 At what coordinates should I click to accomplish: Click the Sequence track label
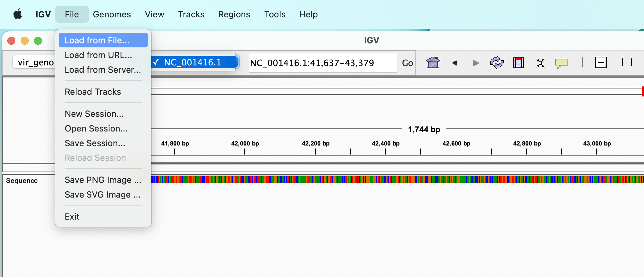point(22,181)
